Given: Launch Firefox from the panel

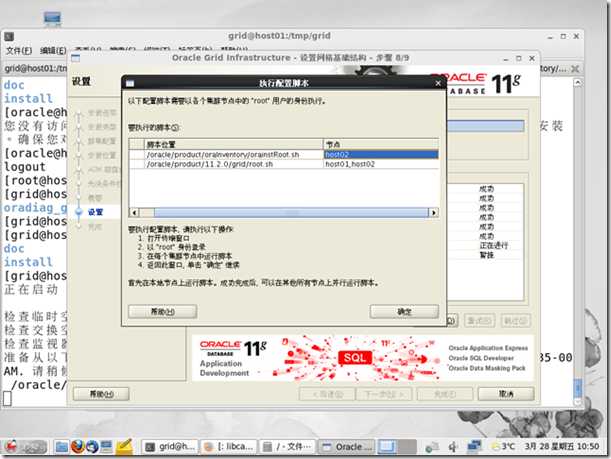Looking at the screenshot, I should 77,447.
